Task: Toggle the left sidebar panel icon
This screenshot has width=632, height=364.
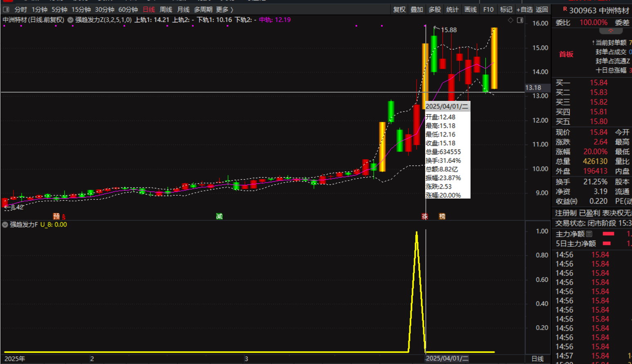Action: (6, 9)
